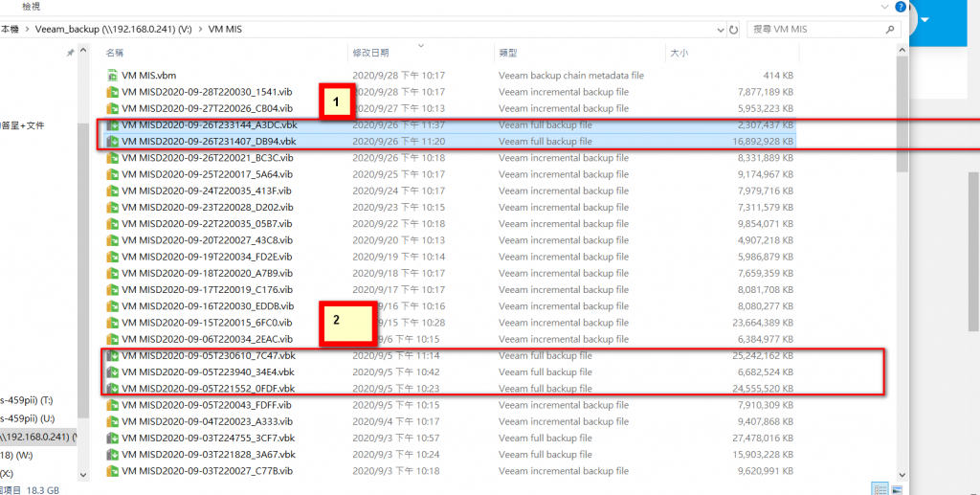
Task: Click icon of VM MISD2020-09-28T220030_1541.vib
Action: click(x=113, y=92)
